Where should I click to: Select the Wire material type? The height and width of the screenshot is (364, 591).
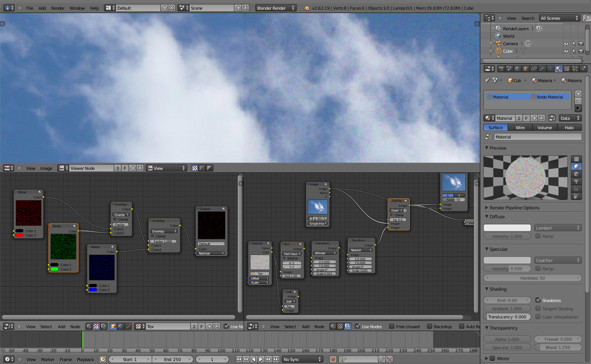[520, 128]
